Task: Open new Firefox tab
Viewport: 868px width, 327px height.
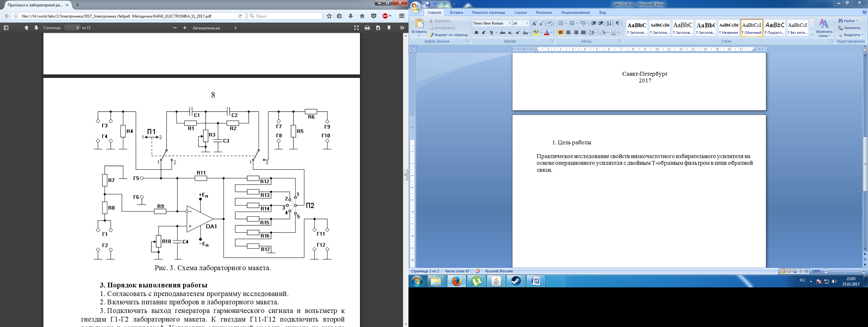Action: (x=78, y=5)
